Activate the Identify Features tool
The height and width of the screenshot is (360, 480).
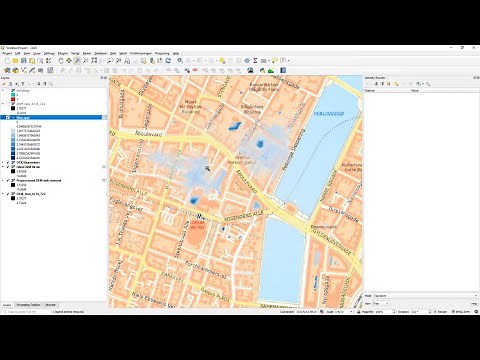(180, 61)
